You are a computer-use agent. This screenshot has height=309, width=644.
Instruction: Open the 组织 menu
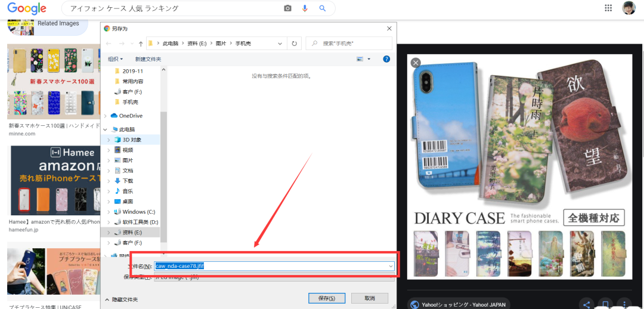point(115,59)
